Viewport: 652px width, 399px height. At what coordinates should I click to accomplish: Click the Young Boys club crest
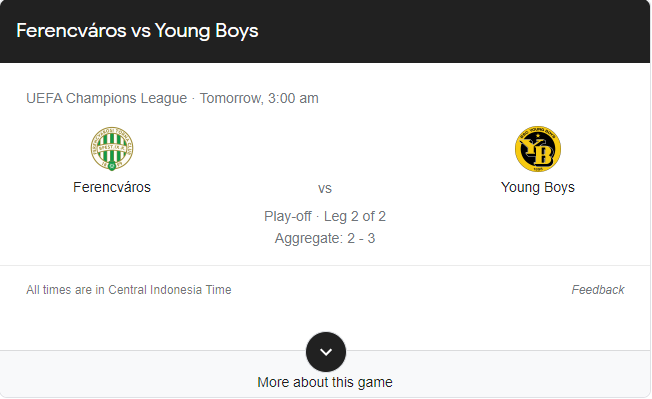538,149
